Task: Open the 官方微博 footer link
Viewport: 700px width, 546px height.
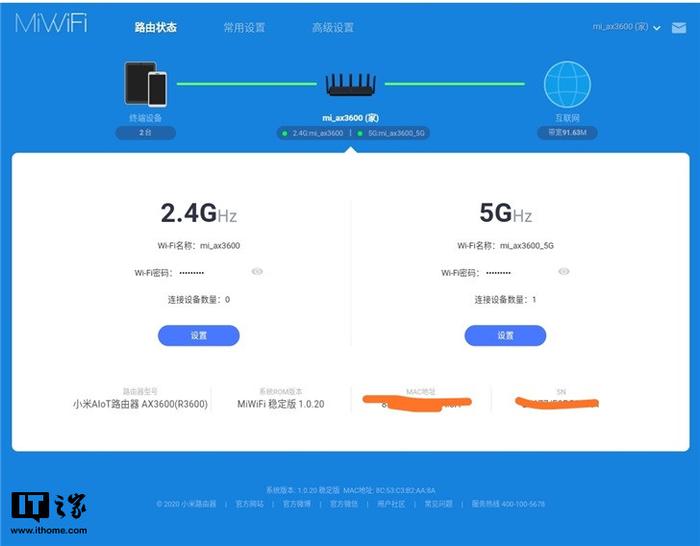Action: [x=297, y=504]
